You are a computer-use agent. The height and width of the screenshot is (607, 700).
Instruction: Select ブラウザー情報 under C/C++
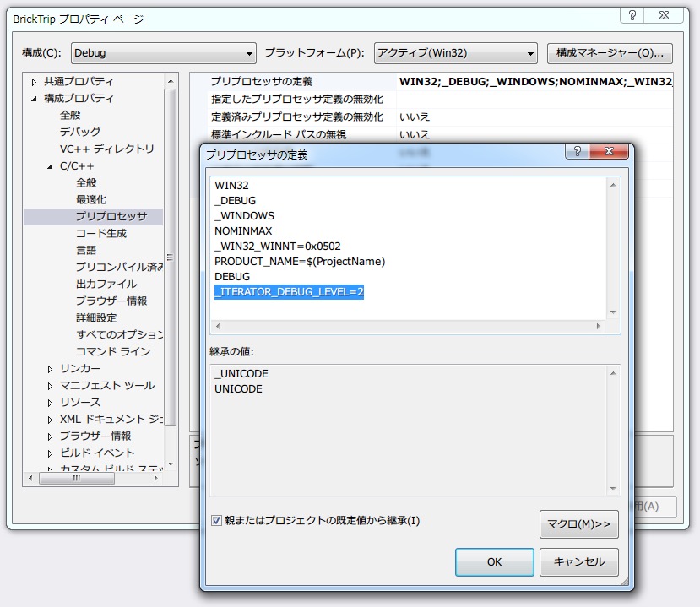(x=111, y=301)
